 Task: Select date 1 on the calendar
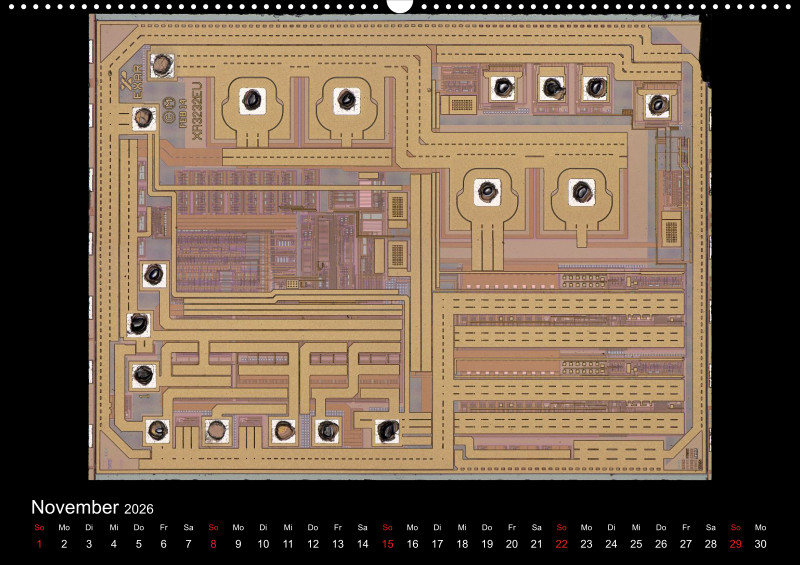tap(39, 544)
